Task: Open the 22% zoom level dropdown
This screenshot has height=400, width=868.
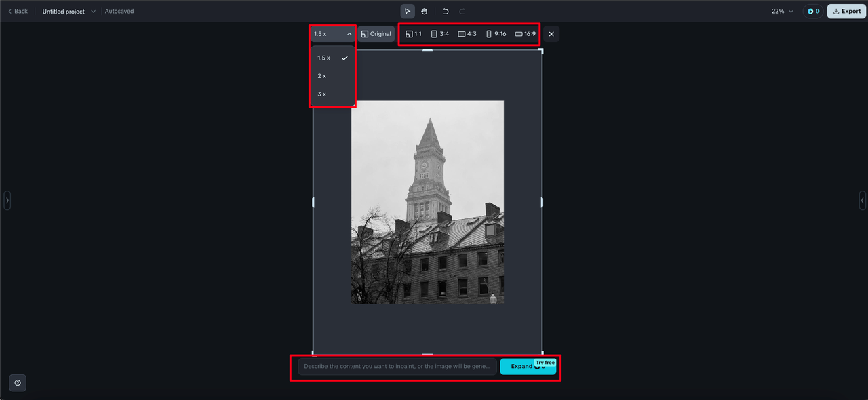Action: (x=782, y=11)
